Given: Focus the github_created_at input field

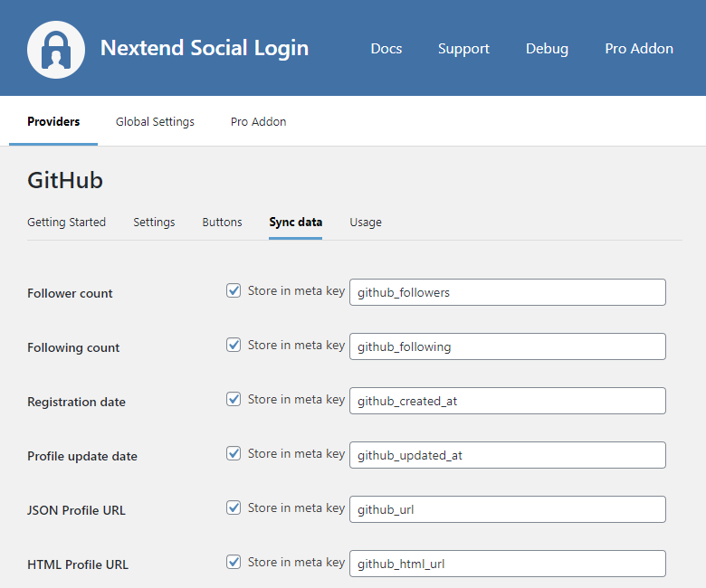Looking at the screenshot, I should (507, 401).
